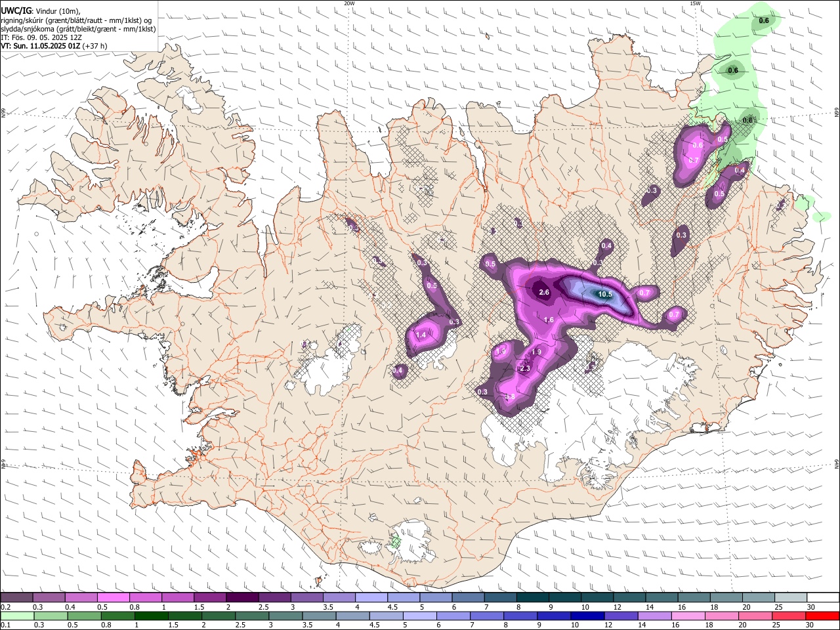Select lower legend swatch between 0.5 and 0.8

[x=84, y=616]
